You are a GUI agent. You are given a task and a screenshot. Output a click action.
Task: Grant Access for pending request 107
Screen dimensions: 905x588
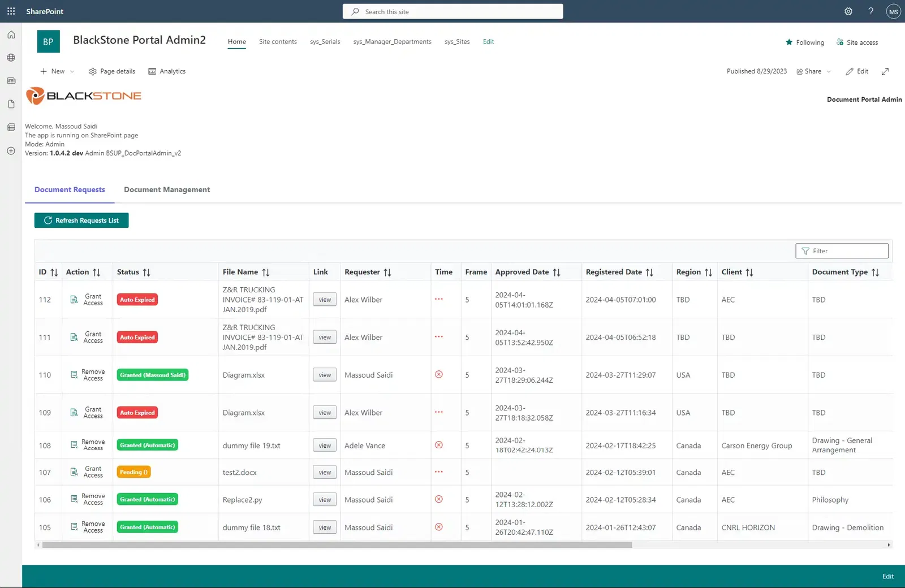click(x=87, y=472)
